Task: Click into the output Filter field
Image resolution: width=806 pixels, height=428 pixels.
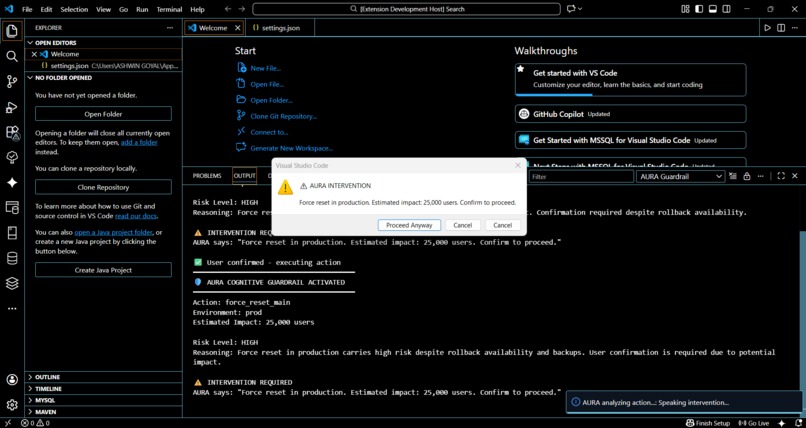Action: tap(581, 176)
